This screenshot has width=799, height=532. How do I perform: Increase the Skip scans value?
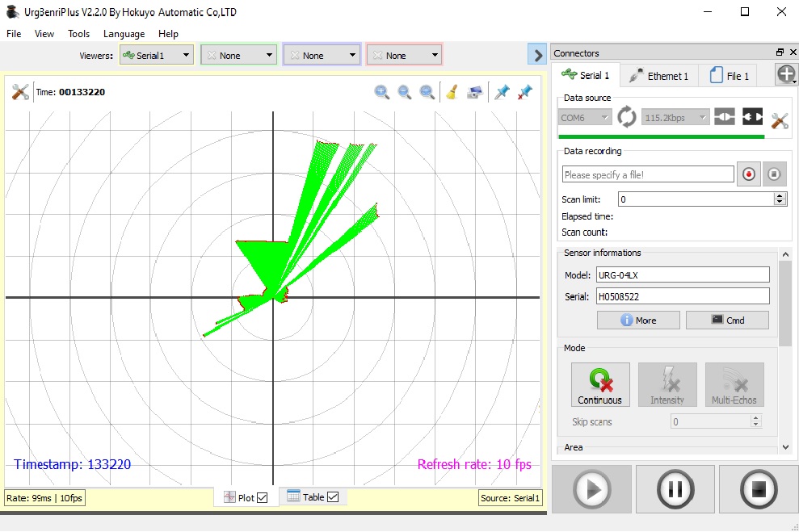755,418
